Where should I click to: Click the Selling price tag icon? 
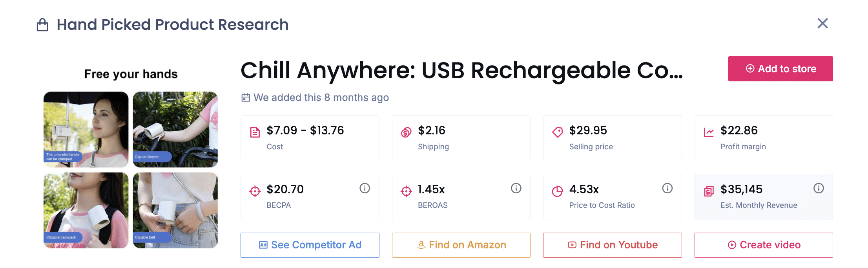click(557, 132)
